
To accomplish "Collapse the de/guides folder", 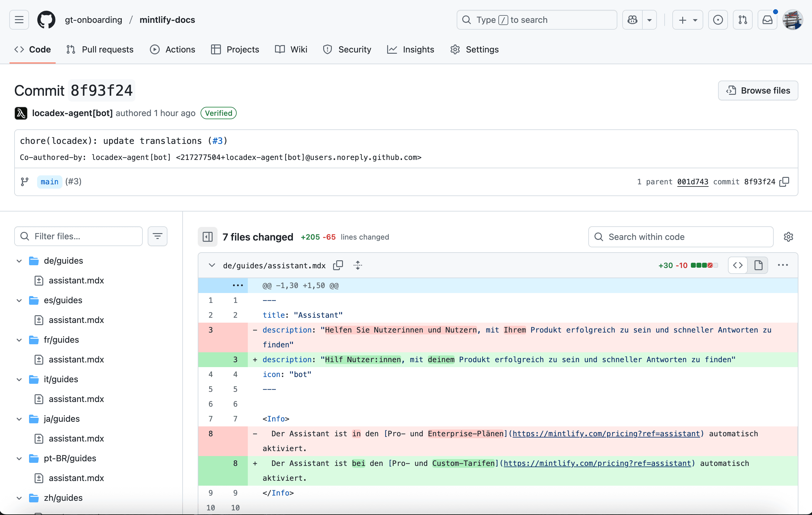I will point(19,261).
